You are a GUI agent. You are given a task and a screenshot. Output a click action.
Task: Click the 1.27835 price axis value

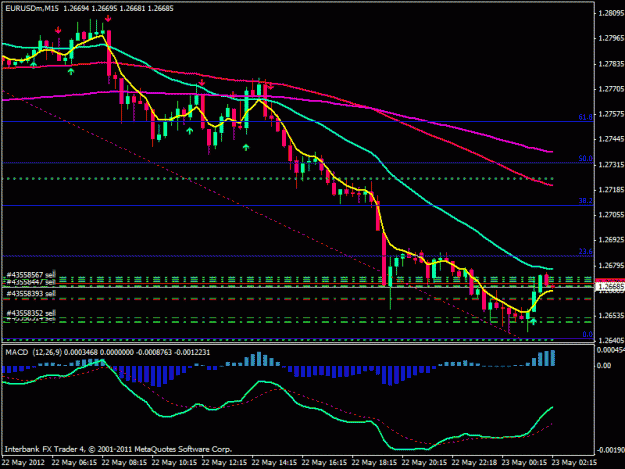pos(611,64)
